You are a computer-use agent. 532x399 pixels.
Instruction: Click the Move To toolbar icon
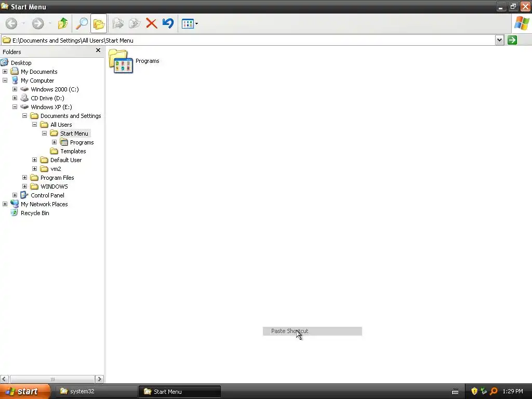(118, 23)
